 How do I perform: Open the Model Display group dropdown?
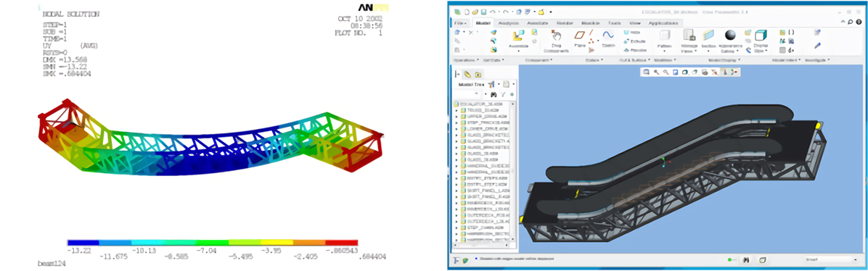(x=724, y=59)
